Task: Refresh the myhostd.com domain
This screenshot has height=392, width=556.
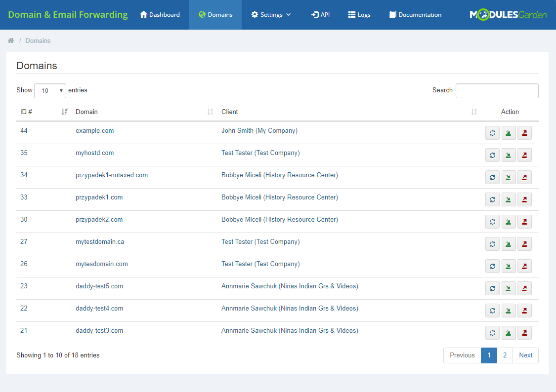Action: tap(492, 155)
